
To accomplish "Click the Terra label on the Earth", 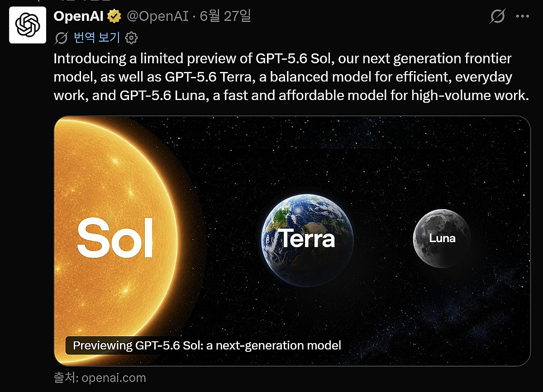I will coord(308,238).
